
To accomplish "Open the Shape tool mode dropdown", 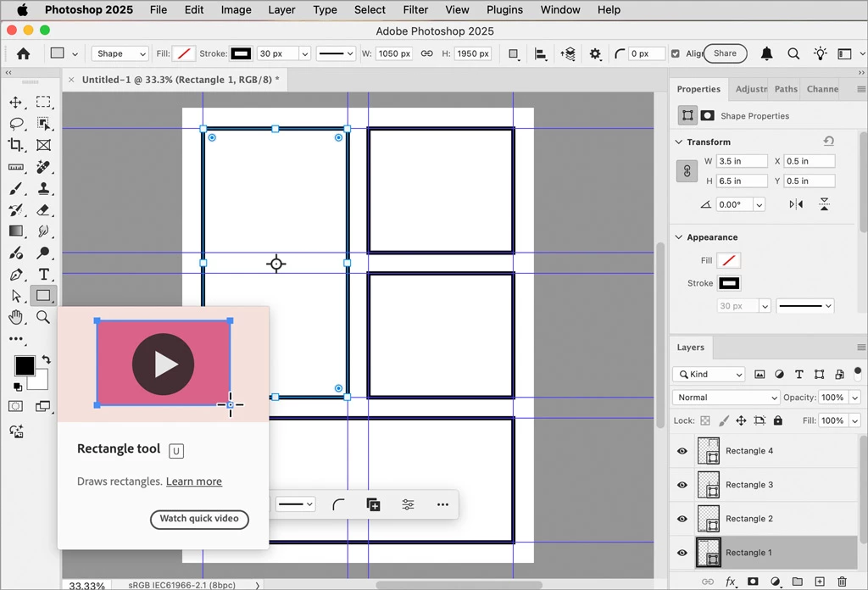I will click(120, 53).
